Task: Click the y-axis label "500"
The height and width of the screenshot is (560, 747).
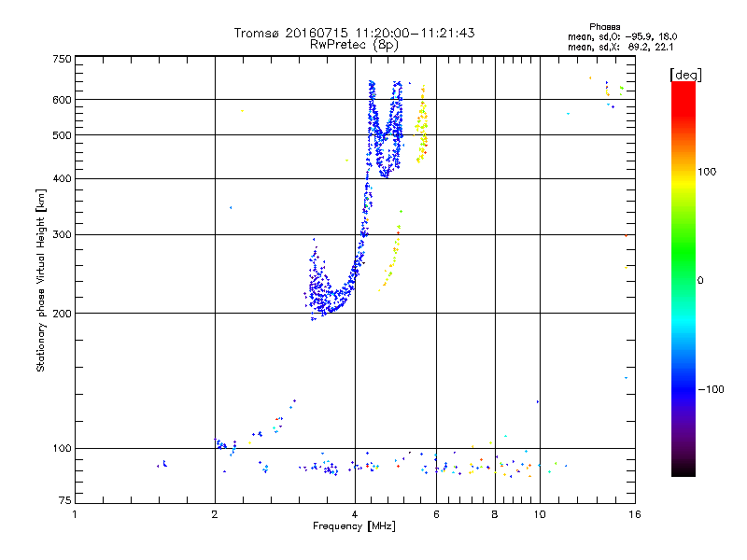Action: tap(63, 135)
